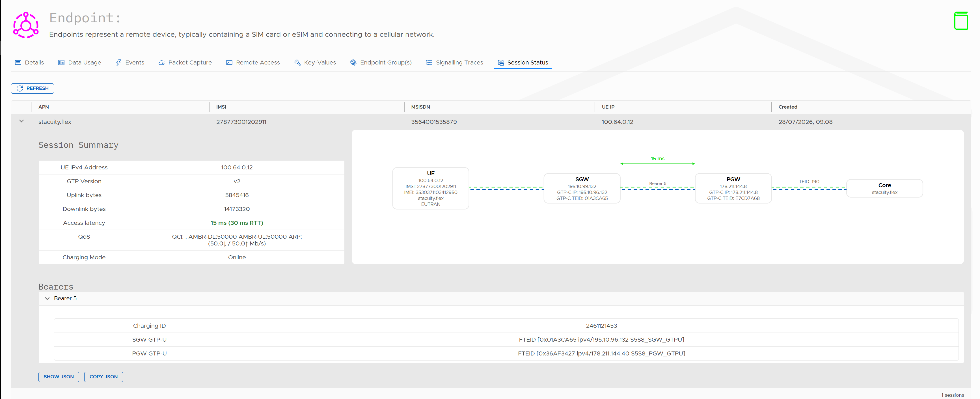
Task: Sort by the APN column header
Action: click(x=43, y=107)
